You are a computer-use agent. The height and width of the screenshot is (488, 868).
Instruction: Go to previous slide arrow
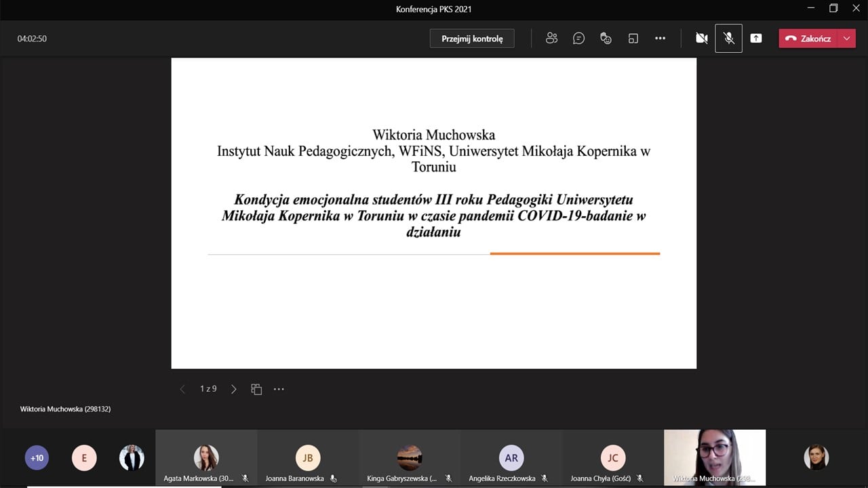coord(182,389)
